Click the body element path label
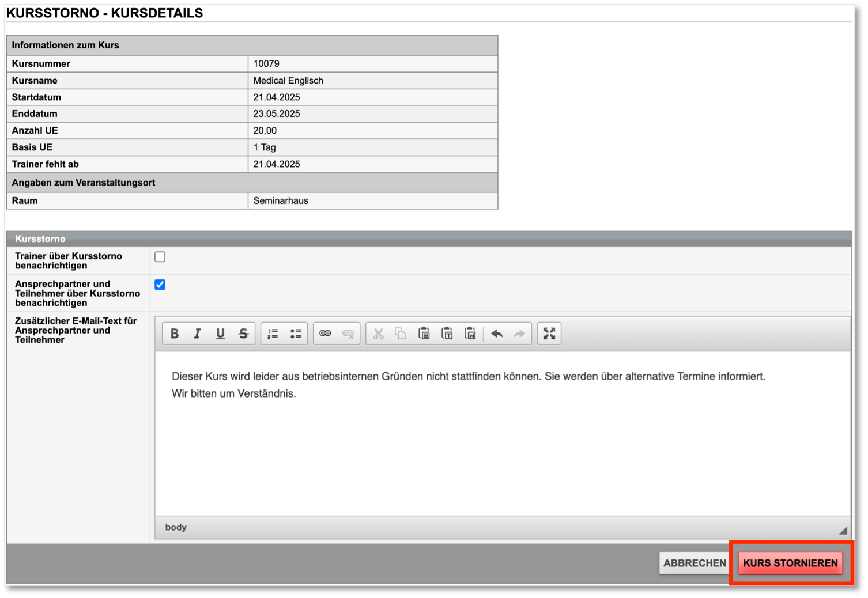 [176, 527]
